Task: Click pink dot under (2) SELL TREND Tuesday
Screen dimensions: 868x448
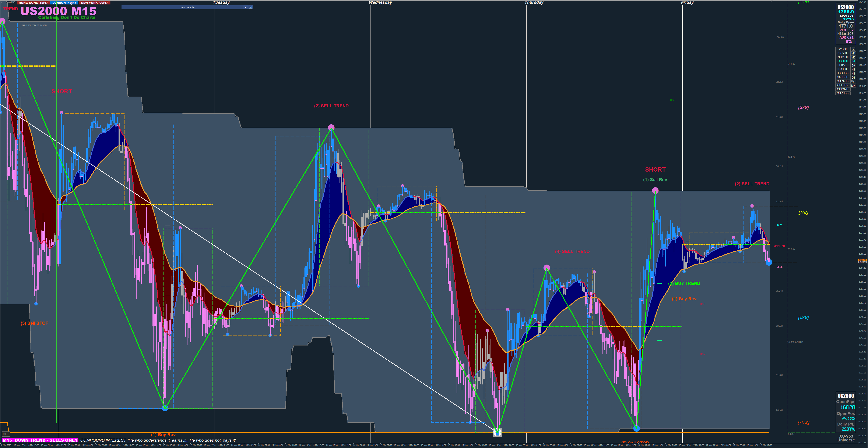Action: pyautogui.click(x=331, y=128)
